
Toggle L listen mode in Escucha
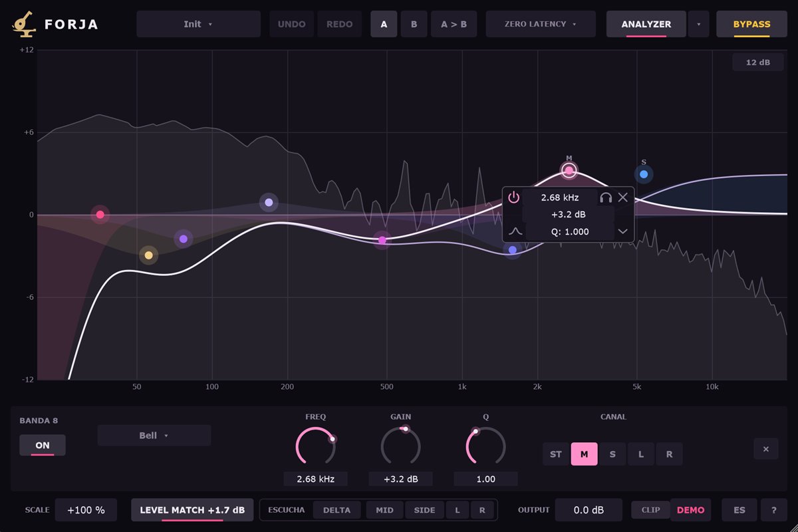(x=458, y=510)
